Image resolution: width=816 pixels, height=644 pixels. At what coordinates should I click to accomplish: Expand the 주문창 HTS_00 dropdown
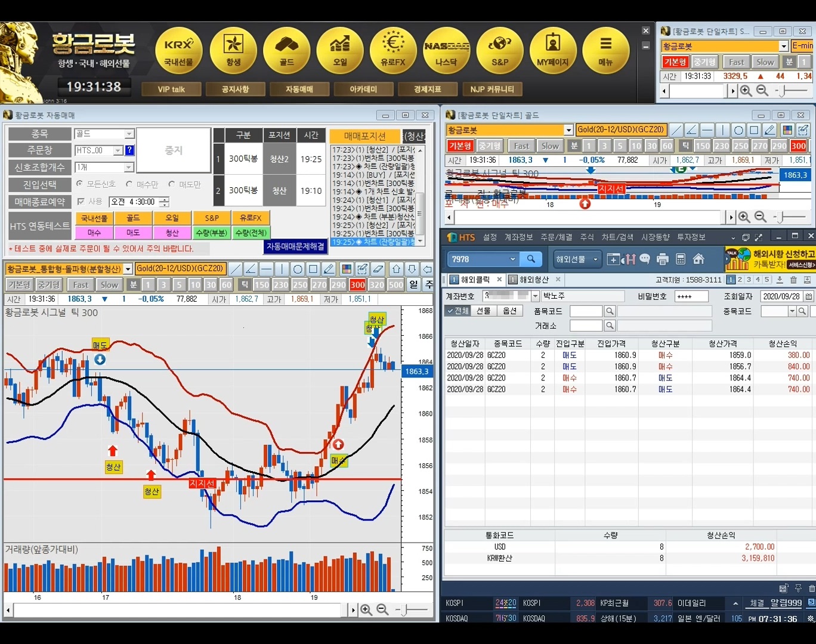[x=118, y=150]
